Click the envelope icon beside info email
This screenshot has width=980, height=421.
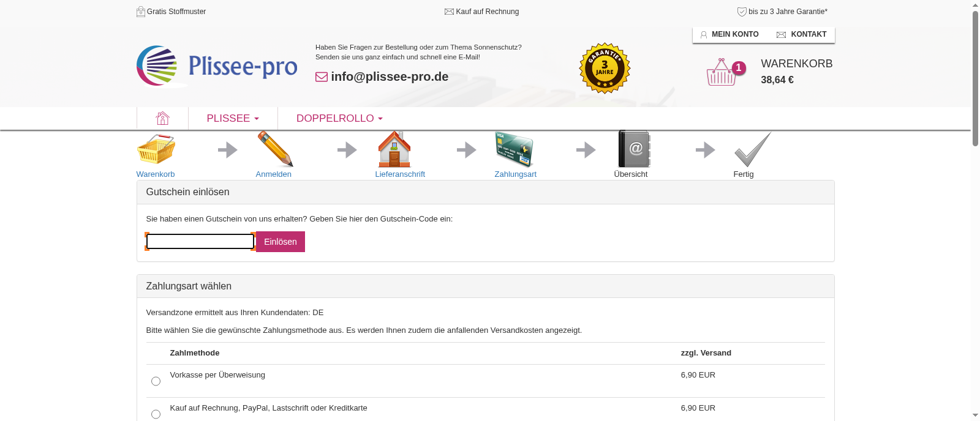point(322,77)
